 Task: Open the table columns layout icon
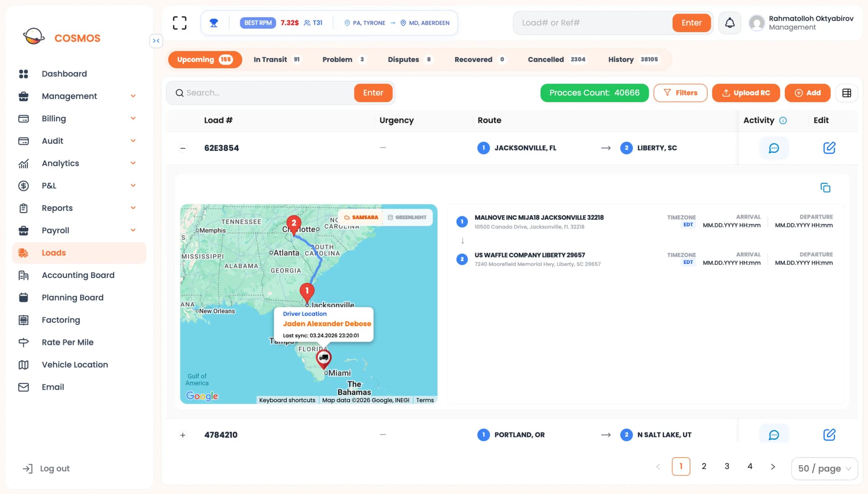click(x=846, y=93)
